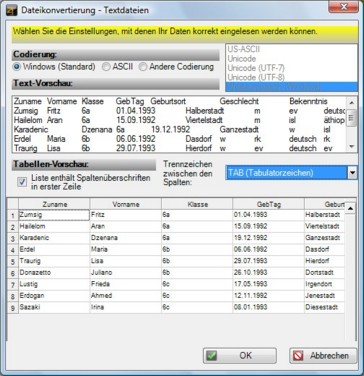This screenshot has width=364, height=376.
Task: Click the Viertelstadt cell in the table
Action: [x=324, y=227]
